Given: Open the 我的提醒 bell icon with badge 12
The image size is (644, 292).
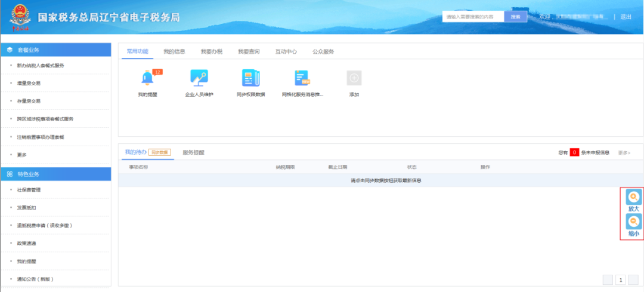Looking at the screenshot, I should [148, 78].
